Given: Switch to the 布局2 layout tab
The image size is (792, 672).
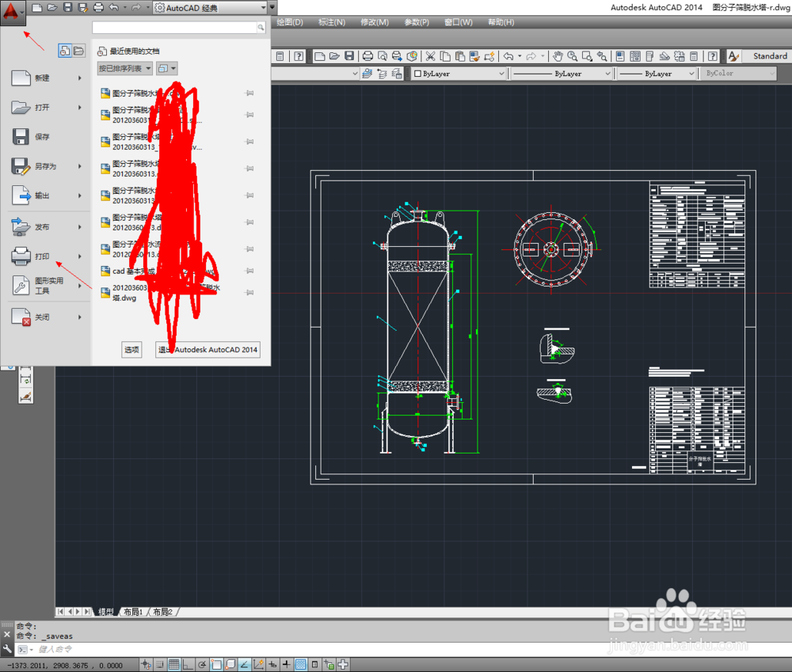Looking at the screenshot, I should pyautogui.click(x=162, y=612).
